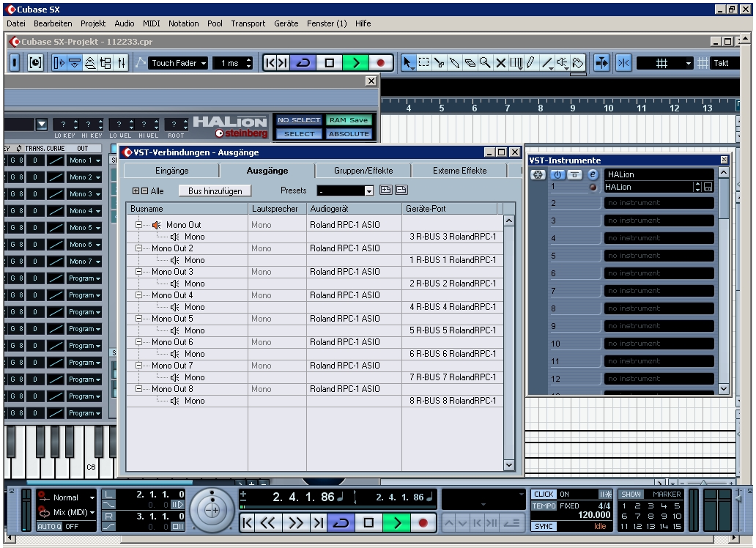Screen dimensions: 756x548
Task: Open the Geräte menu
Action: 286,23
